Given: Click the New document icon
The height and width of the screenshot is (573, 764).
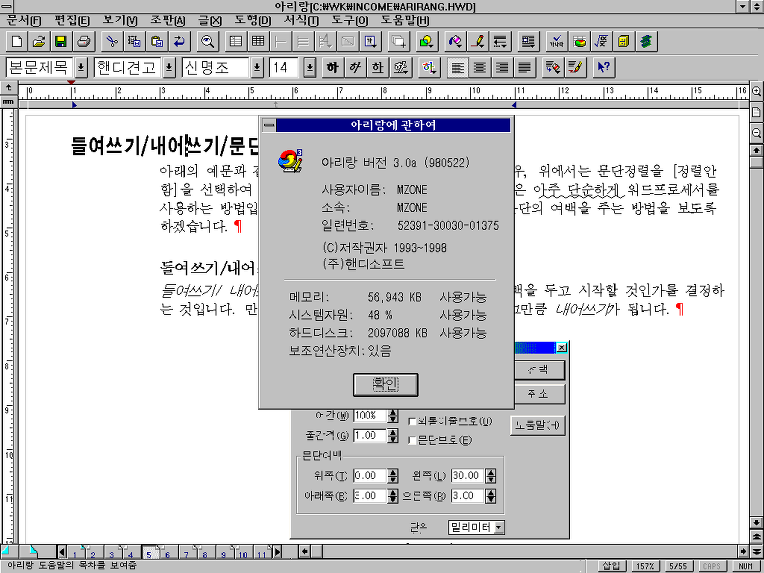Looking at the screenshot, I should [x=17, y=42].
